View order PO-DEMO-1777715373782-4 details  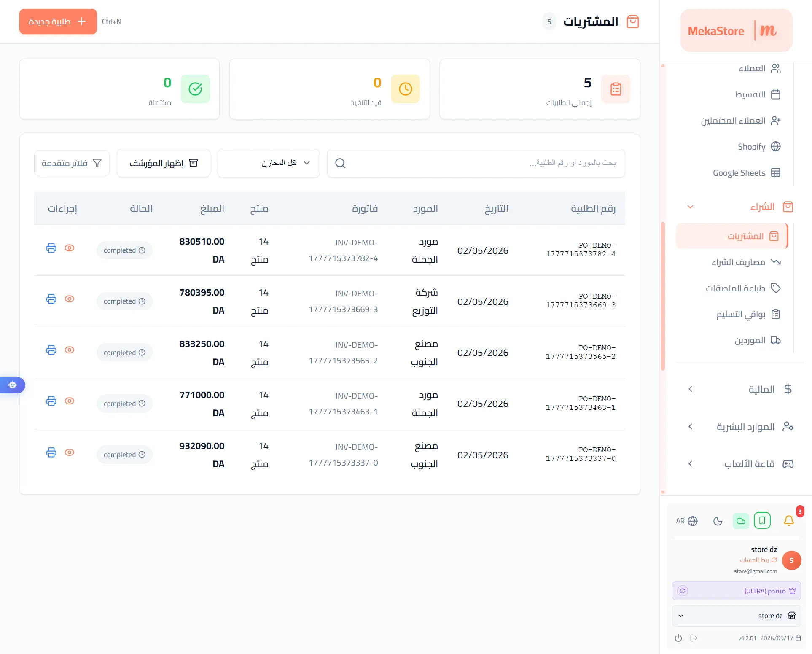[70, 248]
